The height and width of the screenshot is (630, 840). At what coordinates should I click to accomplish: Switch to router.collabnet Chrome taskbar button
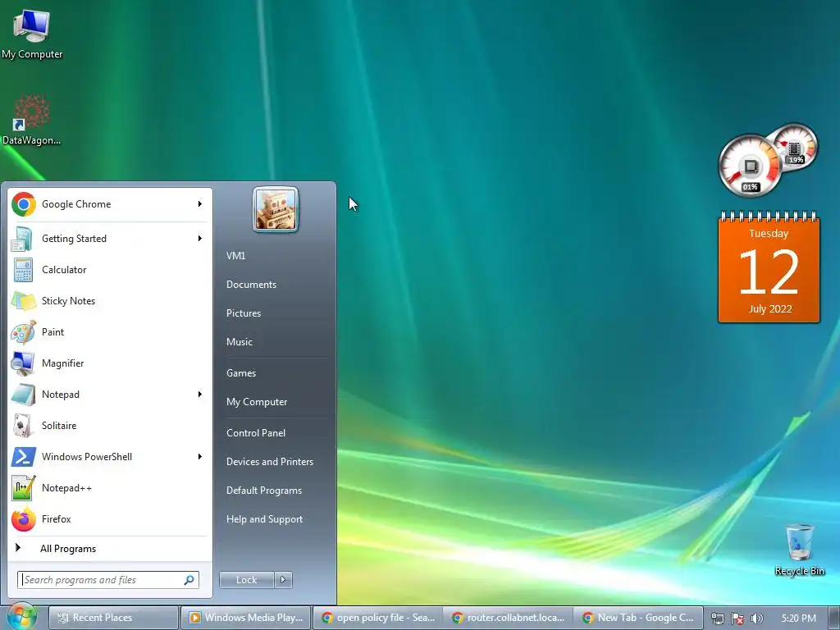[x=508, y=618]
